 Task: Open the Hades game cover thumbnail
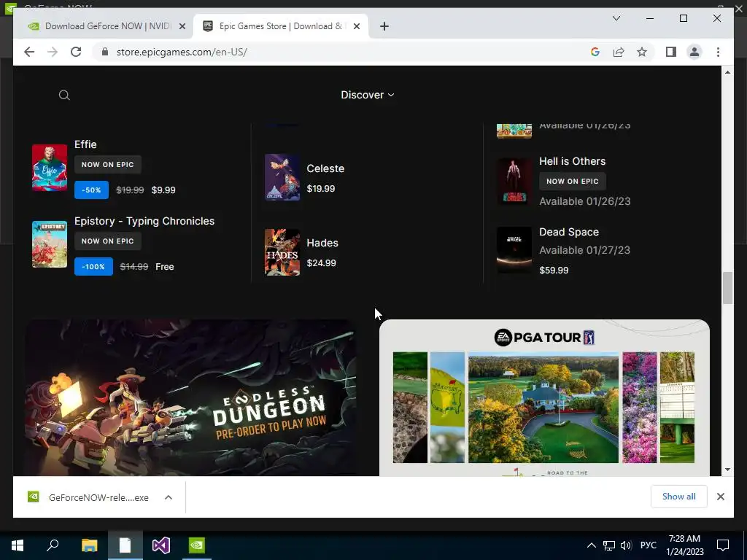coord(282,252)
